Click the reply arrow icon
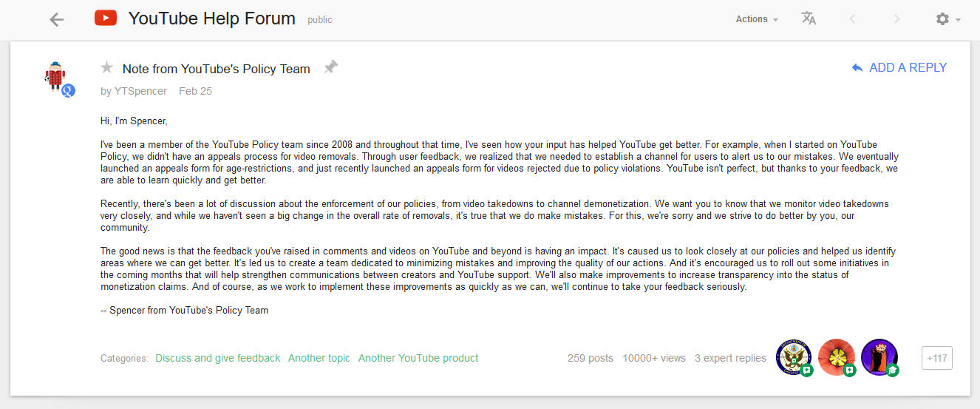Image resolution: width=980 pixels, height=409 pixels. pyautogui.click(x=857, y=68)
